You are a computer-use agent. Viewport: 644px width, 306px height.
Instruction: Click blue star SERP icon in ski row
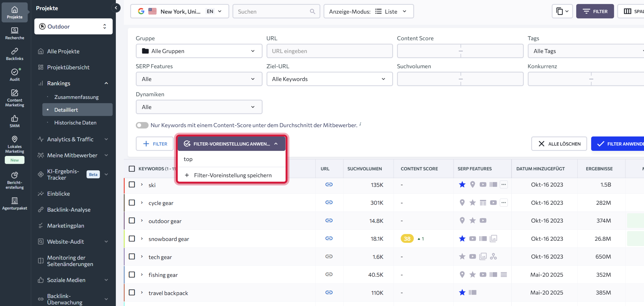[x=462, y=184]
